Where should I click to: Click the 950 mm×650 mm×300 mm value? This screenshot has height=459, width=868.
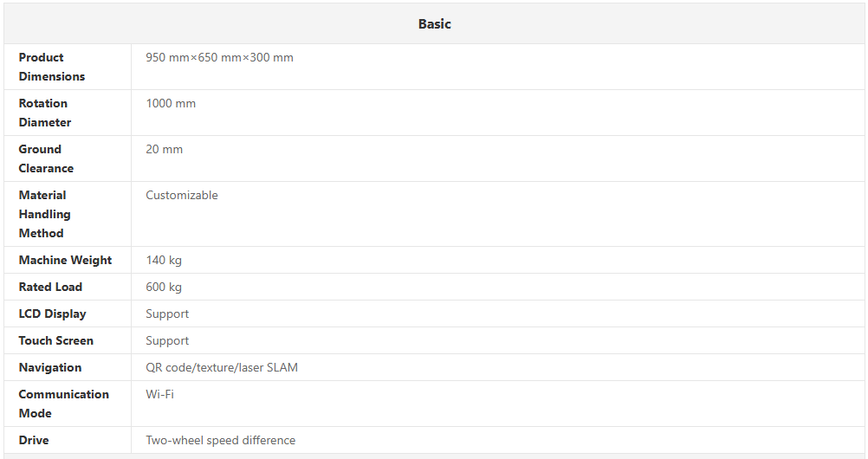(x=219, y=58)
